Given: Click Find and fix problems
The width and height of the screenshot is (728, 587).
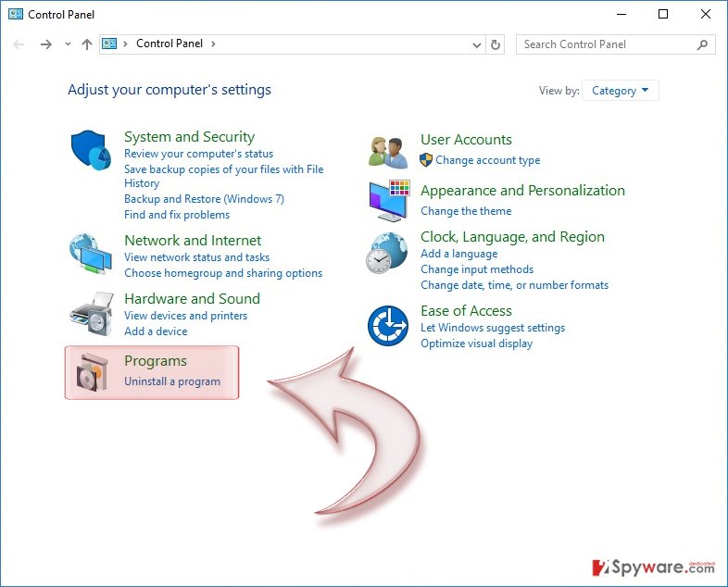Looking at the screenshot, I should point(177,215).
